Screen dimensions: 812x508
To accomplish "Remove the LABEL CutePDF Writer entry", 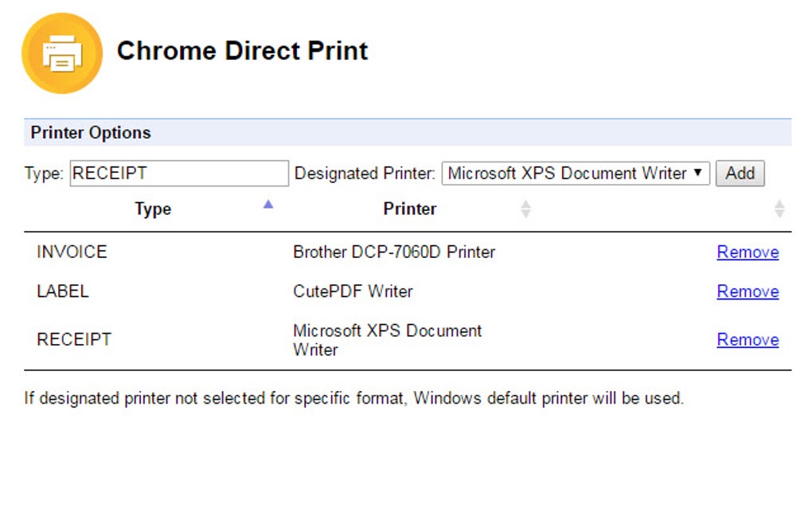I will pyautogui.click(x=748, y=291).
